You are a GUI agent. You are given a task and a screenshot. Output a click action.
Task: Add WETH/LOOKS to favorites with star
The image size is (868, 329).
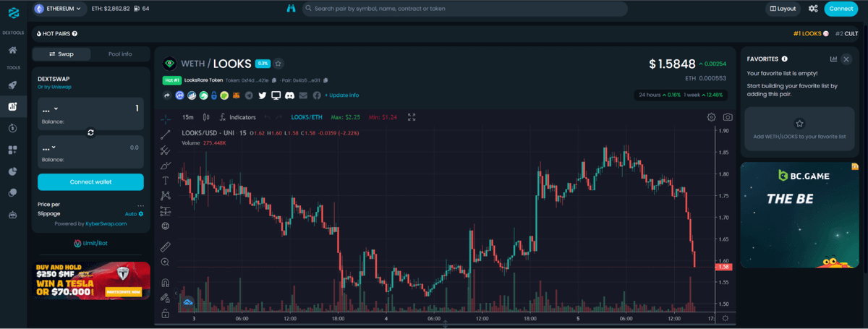click(278, 64)
